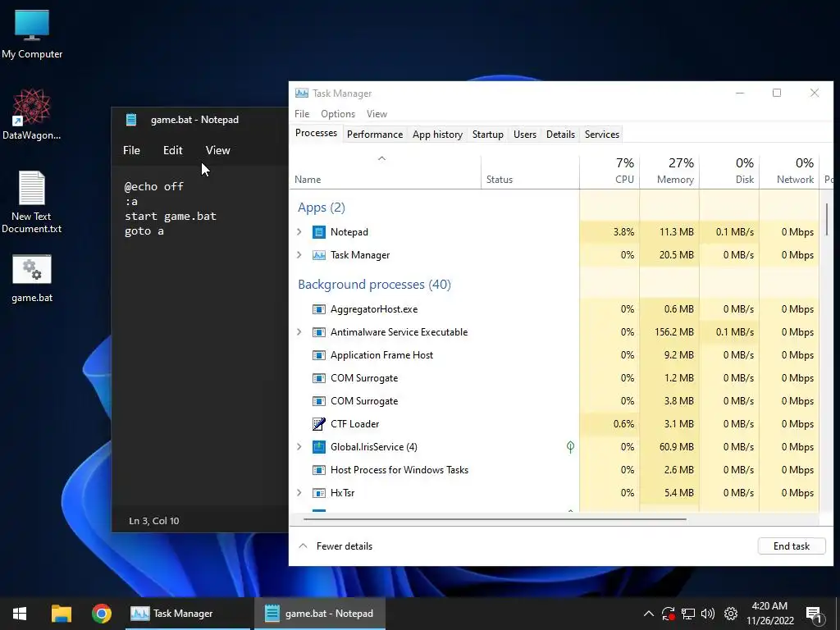
Task: Open Task Manager File menu
Action: tap(302, 113)
